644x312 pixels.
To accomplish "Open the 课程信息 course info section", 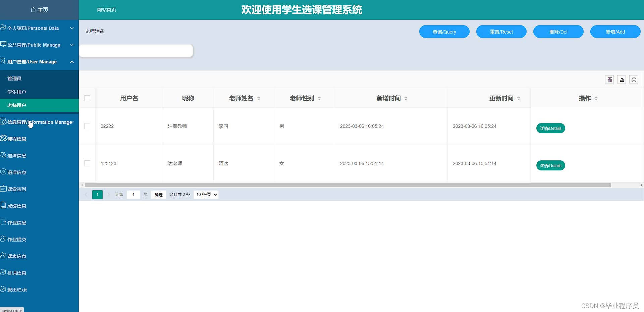I will click(x=17, y=138).
